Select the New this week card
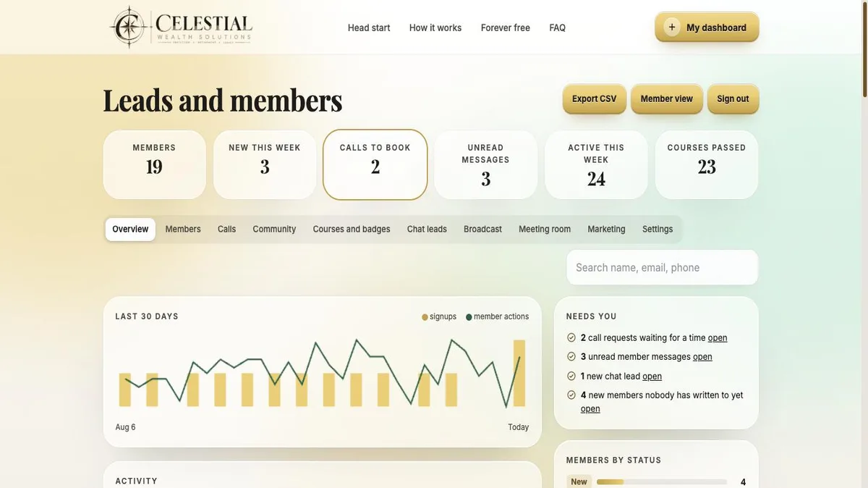The height and width of the screenshot is (488, 868). point(265,164)
